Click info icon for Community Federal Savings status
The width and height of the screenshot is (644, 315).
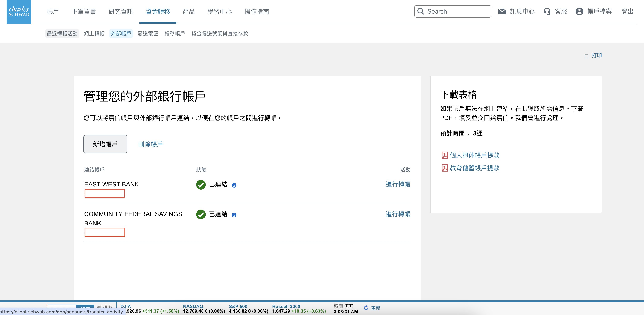pyautogui.click(x=234, y=215)
